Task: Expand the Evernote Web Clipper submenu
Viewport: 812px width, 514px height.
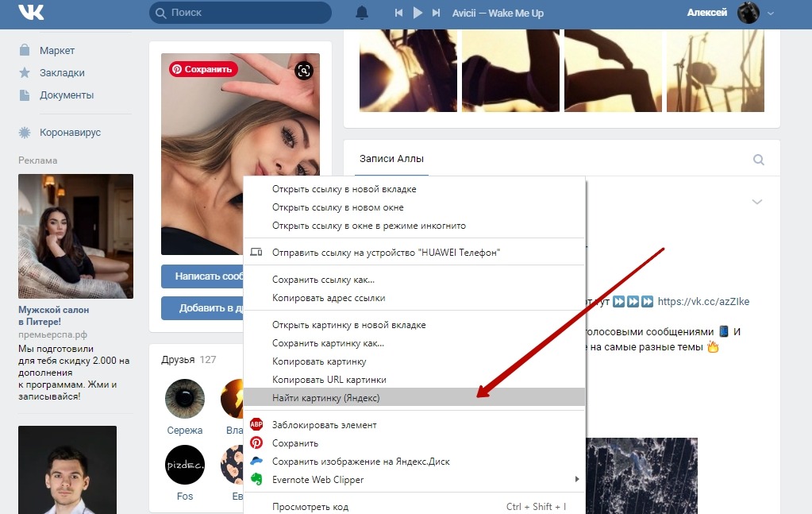Action: 577,480
